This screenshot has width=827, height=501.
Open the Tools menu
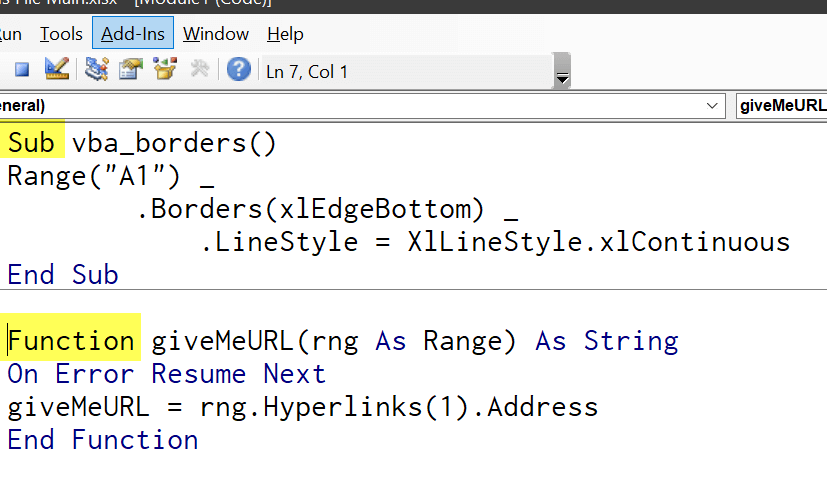coord(61,34)
